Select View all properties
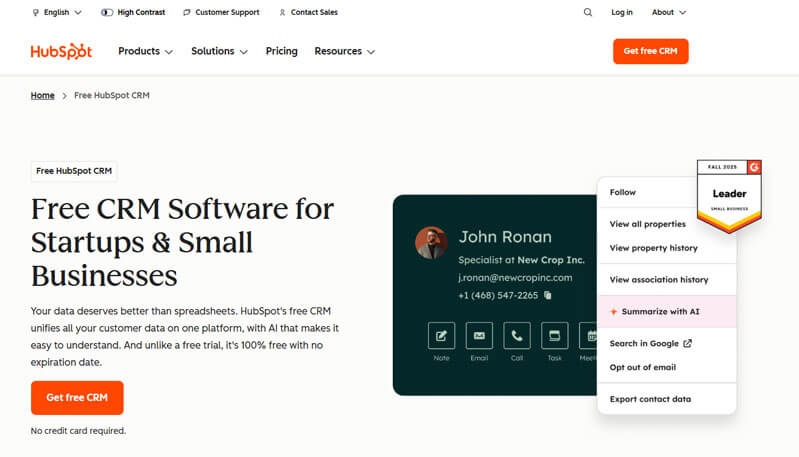This screenshot has height=457, width=799. pyautogui.click(x=647, y=224)
